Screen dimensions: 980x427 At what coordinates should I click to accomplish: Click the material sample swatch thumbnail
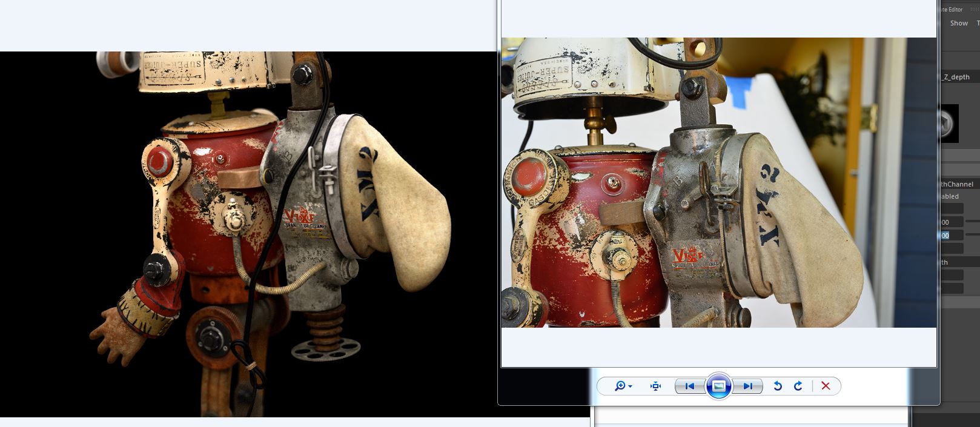point(949,124)
